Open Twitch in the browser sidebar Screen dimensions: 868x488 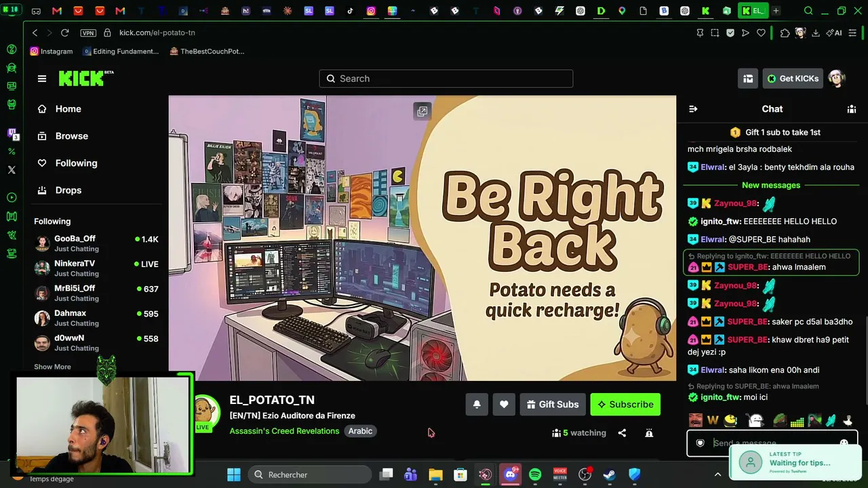point(12,133)
